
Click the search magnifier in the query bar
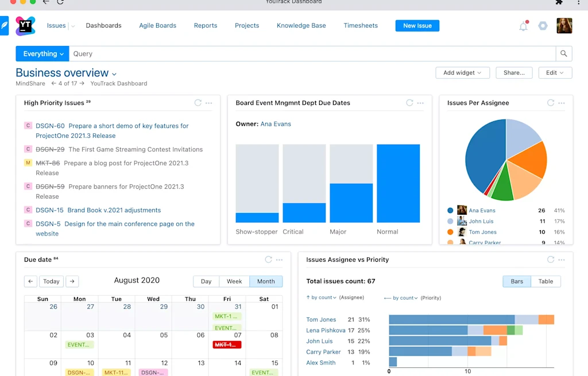(x=563, y=53)
